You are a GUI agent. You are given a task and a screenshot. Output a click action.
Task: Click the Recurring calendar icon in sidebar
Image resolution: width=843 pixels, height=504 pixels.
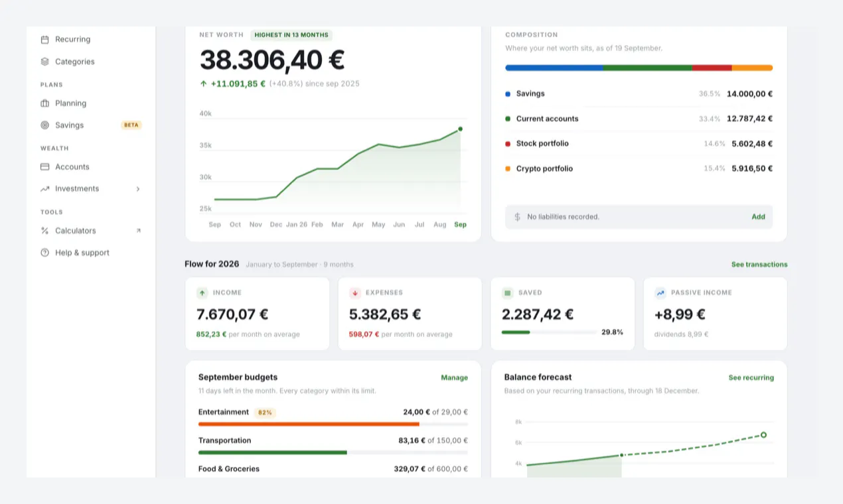coord(44,40)
